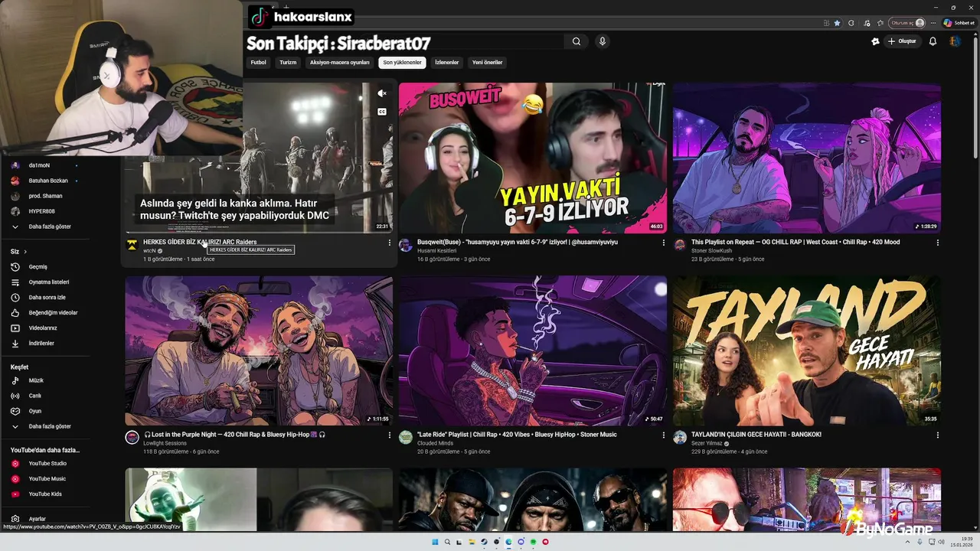Open Daha sonra izle in sidebar
This screenshot has width=980, height=551.
[46, 298]
